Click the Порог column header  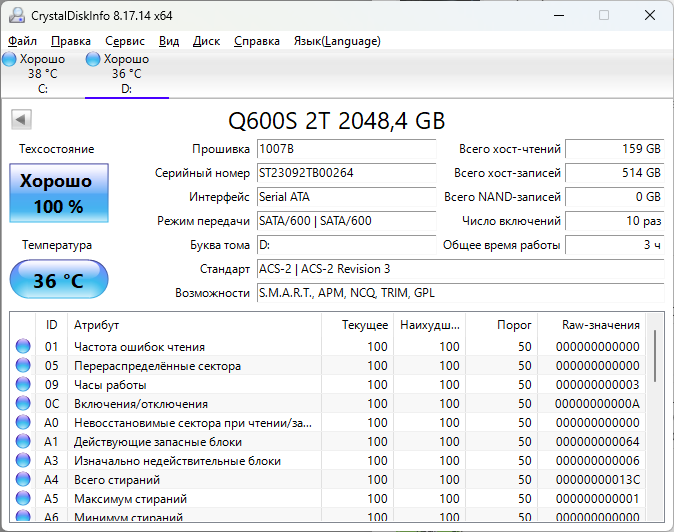pyautogui.click(x=502, y=325)
